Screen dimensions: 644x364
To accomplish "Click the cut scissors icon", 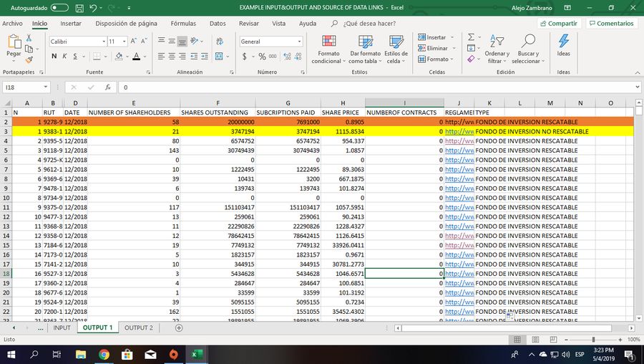I will (29, 37).
